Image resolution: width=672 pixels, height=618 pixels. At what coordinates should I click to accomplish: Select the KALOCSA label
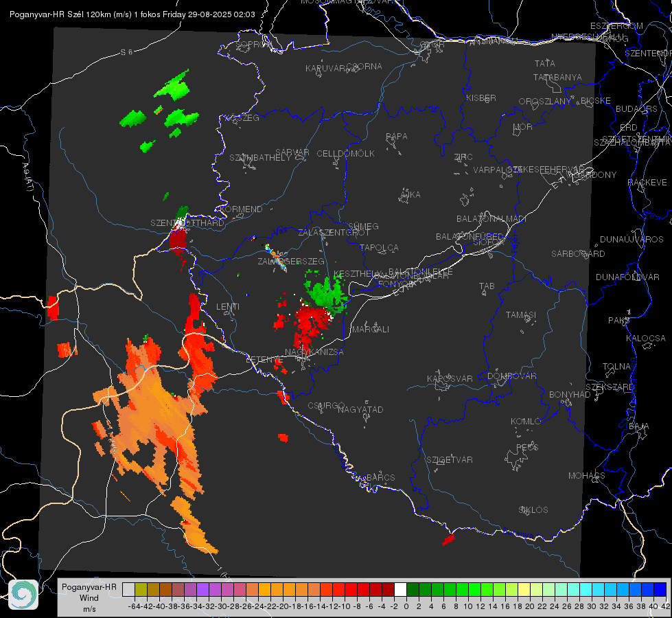tap(646, 339)
